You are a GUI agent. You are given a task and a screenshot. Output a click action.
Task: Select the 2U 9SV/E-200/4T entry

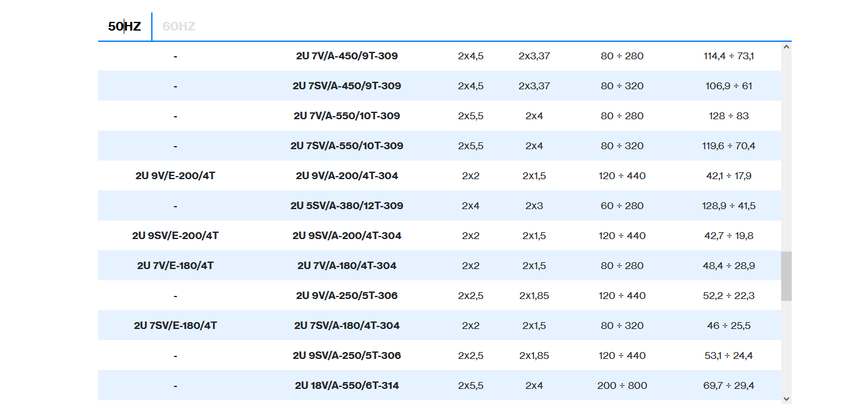coord(175,235)
